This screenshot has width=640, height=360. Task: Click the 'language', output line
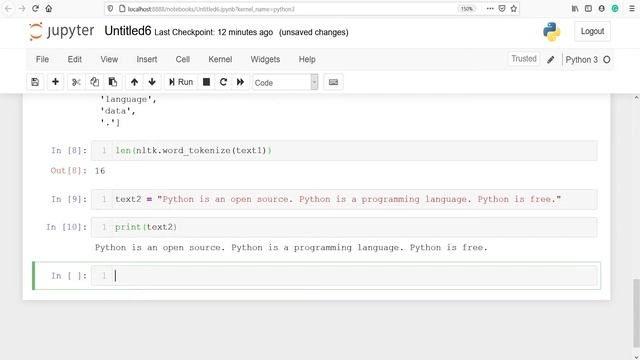coord(128,99)
